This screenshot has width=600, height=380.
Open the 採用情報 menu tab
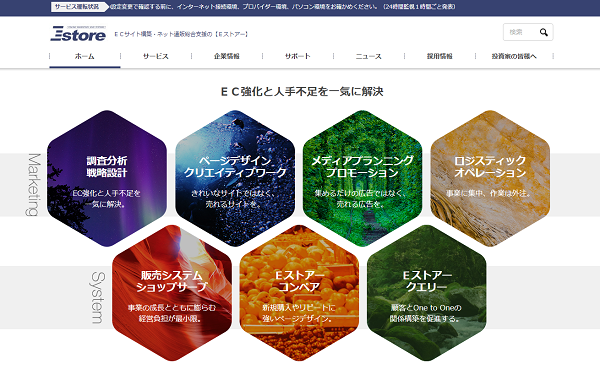(440, 56)
